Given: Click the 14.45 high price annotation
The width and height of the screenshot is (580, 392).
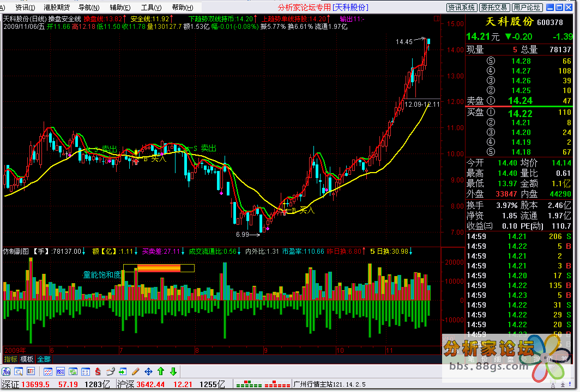Looking at the screenshot, I should pos(404,42).
